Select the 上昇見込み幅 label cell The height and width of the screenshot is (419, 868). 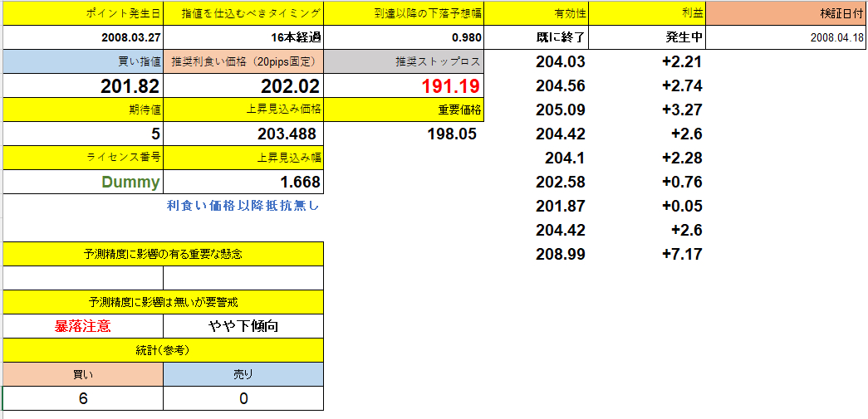[243, 158]
